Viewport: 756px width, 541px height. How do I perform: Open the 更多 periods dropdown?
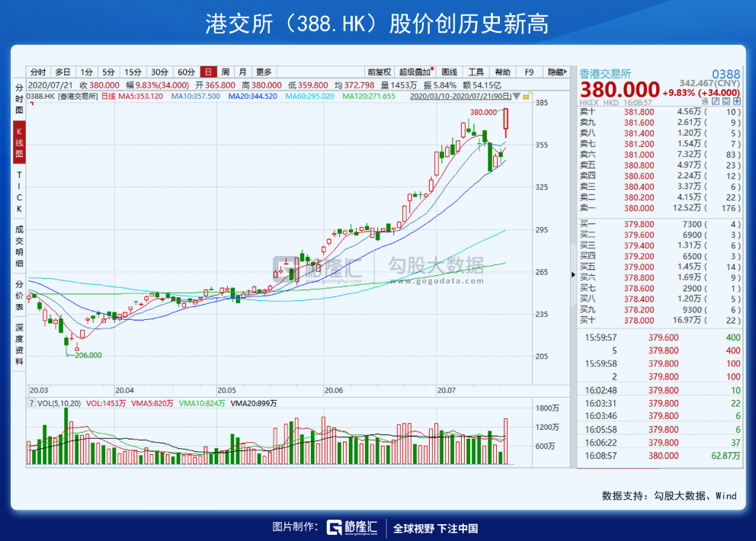coord(264,72)
